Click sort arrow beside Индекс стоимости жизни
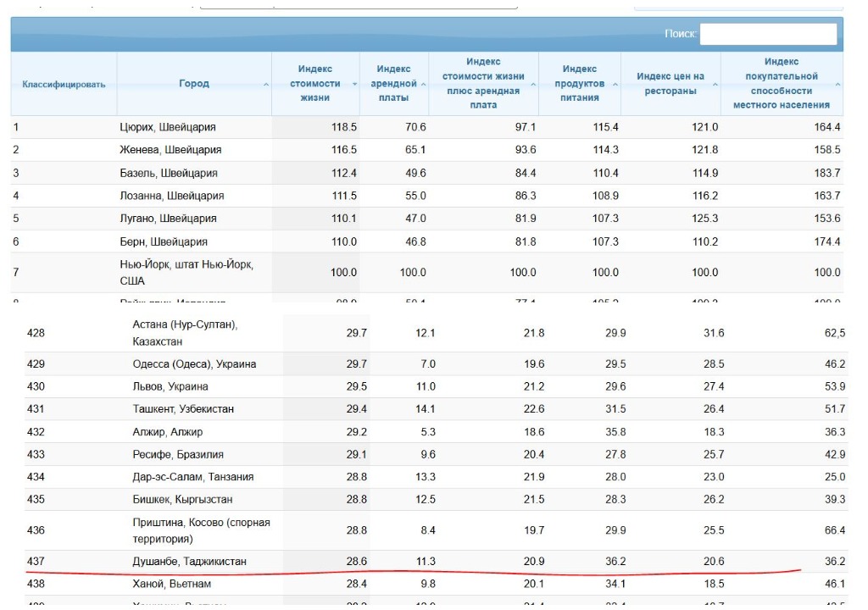868x610 pixels. (349, 85)
